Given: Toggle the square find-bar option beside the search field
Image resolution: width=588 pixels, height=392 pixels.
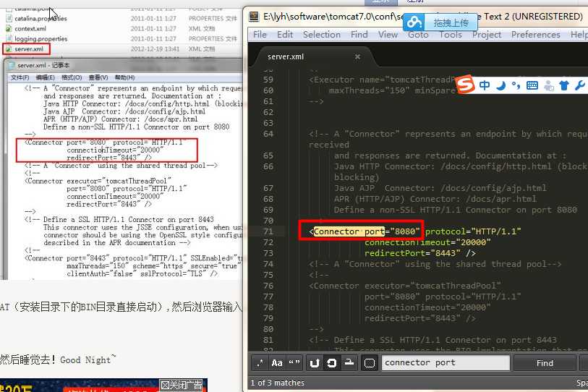Looking at the screenshot, I should tap(370, 363).
